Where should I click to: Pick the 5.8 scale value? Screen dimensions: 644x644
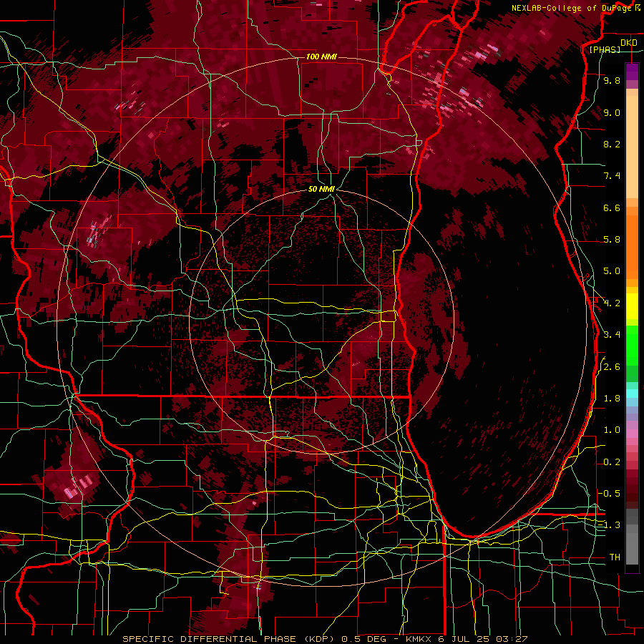612,240
